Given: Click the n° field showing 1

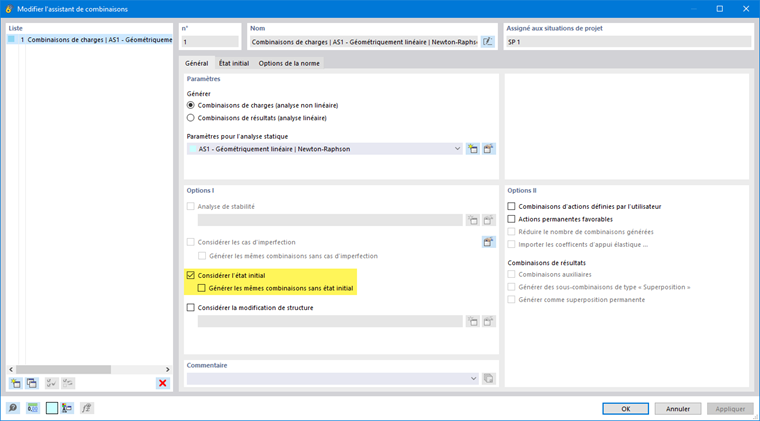Looking at the screenshot, I should [210, 42].
